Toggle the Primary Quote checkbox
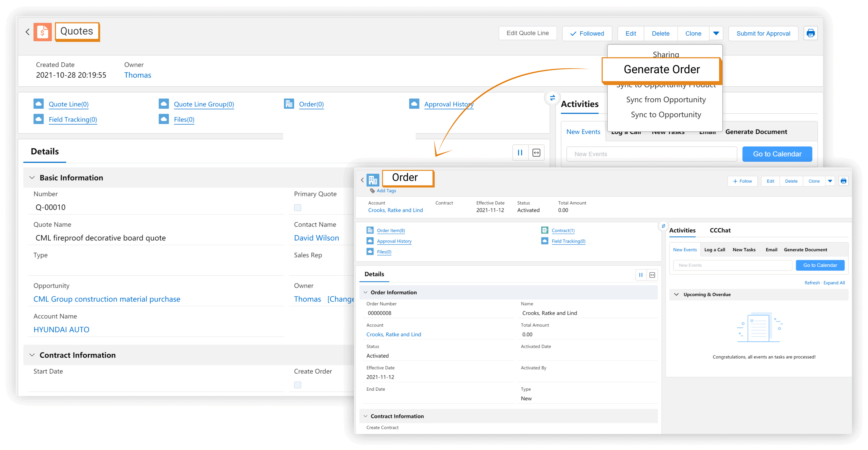The image size is (868, 450). click(297, 207)
